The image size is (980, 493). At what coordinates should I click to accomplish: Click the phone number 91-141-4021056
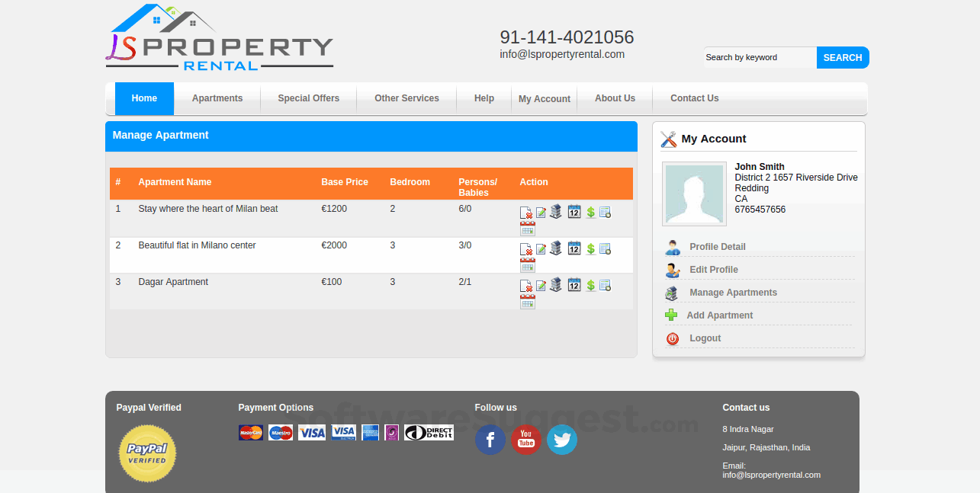tap(567, 37)
